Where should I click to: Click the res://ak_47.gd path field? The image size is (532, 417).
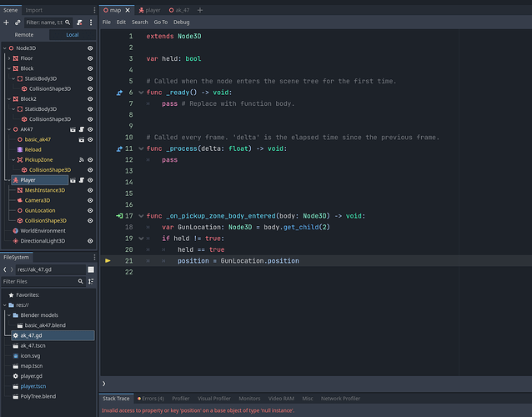51,269
